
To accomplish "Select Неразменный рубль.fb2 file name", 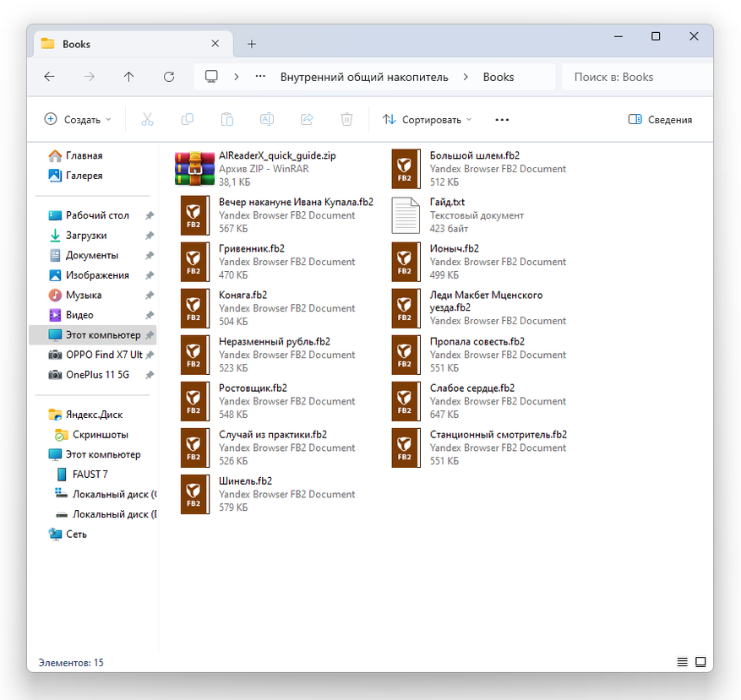I will click(275, 341).
